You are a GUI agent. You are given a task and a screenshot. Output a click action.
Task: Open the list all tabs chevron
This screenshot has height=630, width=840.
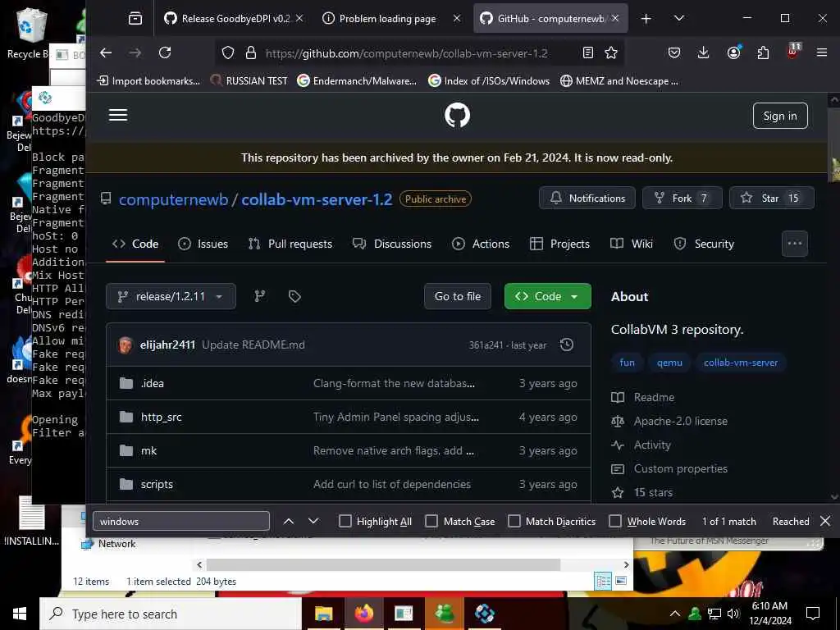pos(678,19)
